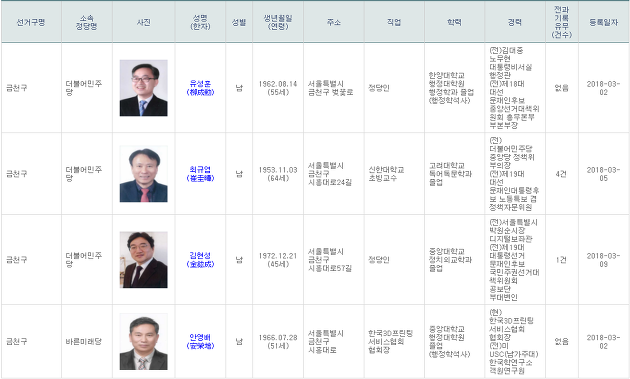The image size is (630, 379).
Task: Click education 고려대학교 독어독문학과 졸업
Action: point(450,174)
